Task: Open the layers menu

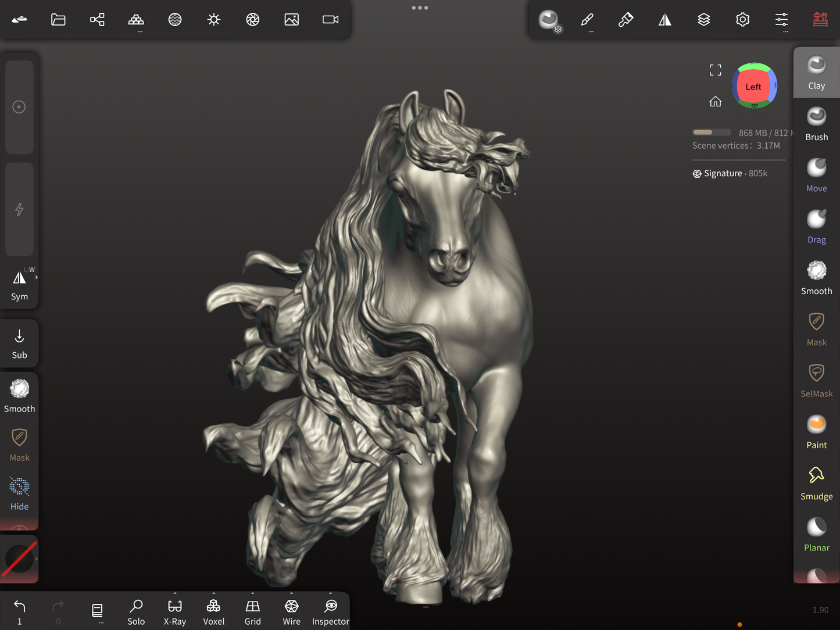Action: [703, 20]
